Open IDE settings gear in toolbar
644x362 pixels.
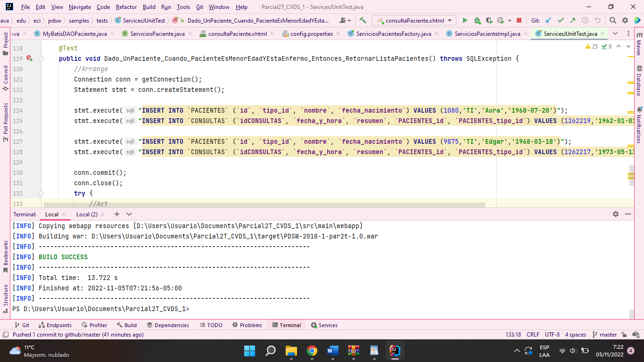tap(625, 20)
